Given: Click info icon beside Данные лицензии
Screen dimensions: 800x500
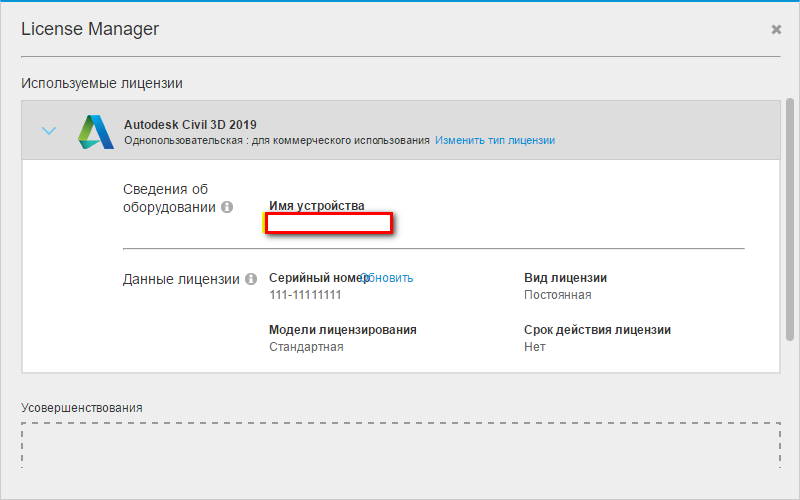Looking at the screenshot, I should coord(251,279).
